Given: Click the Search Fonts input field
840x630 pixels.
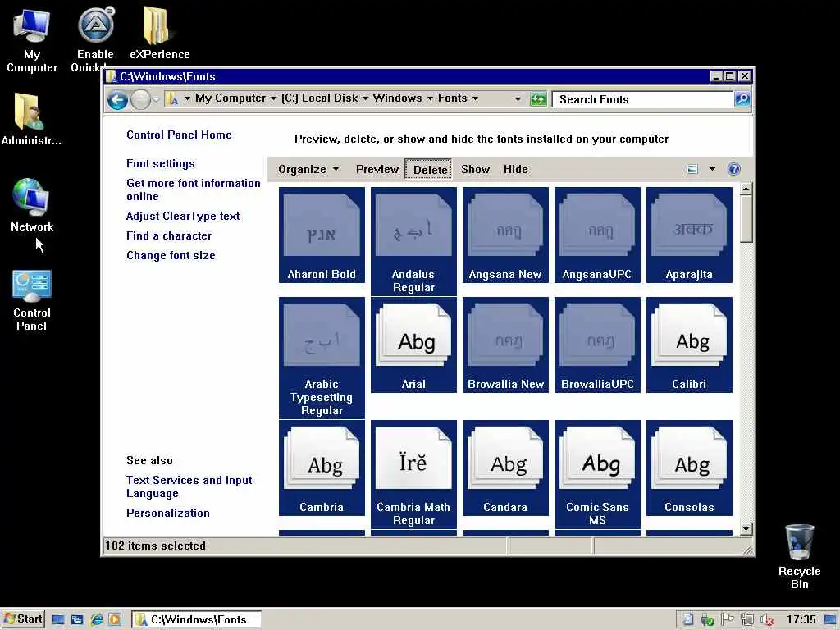Looking at the screenshot, I should click(641, 99).
